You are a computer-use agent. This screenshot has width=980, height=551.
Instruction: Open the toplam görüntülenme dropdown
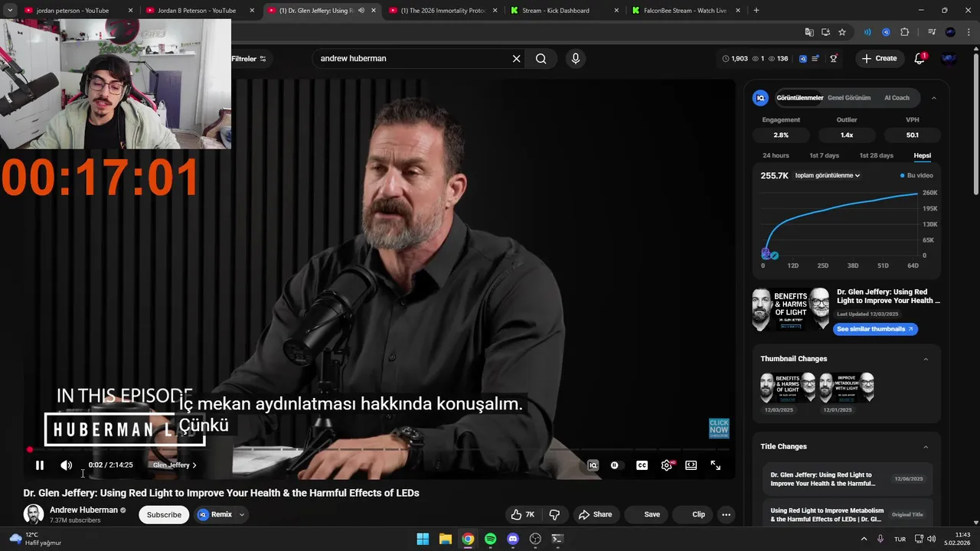point(828,175)
